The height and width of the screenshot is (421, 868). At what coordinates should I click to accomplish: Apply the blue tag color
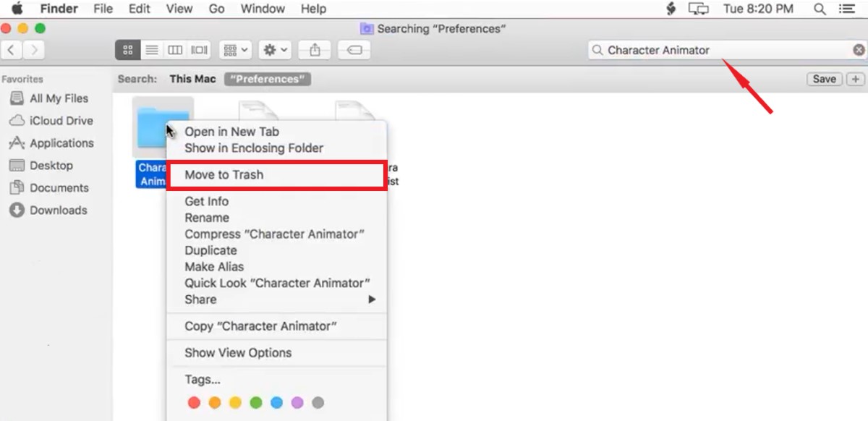(x=276, y=403)
